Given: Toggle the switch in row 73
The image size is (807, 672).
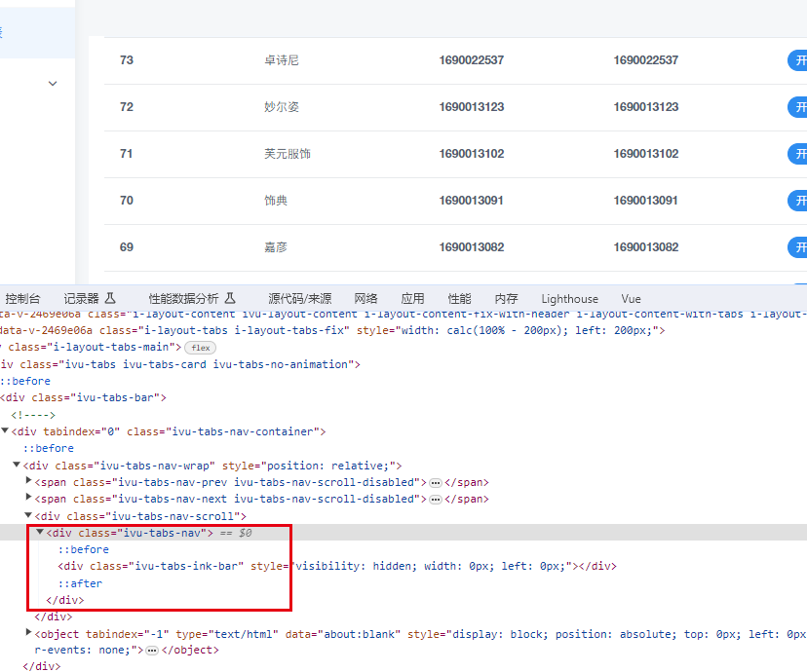Looking at the screenshot, I should pyautogui.click(x=797, y=60).
